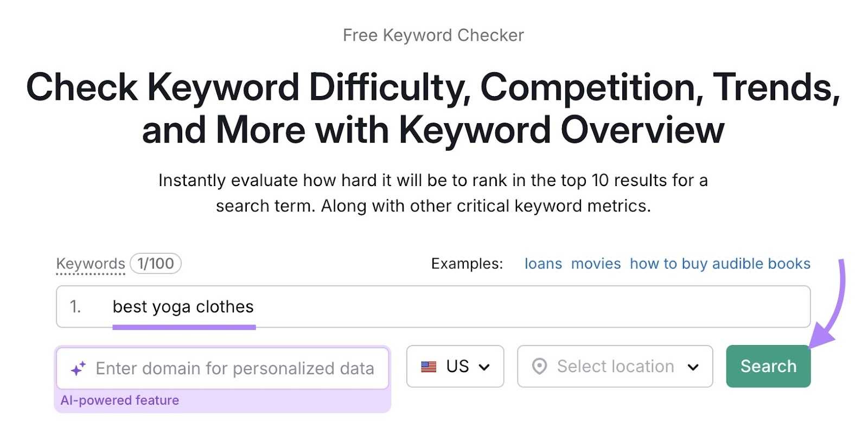Click row number 1 in keyword list
This screenshot has height=434, width=868.
tap(76, 307)
